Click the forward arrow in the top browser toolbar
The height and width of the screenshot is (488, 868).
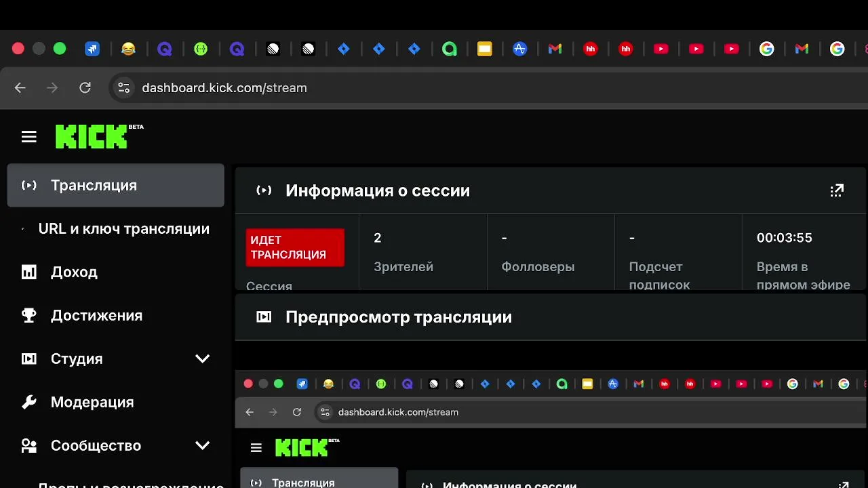[52, 87]
